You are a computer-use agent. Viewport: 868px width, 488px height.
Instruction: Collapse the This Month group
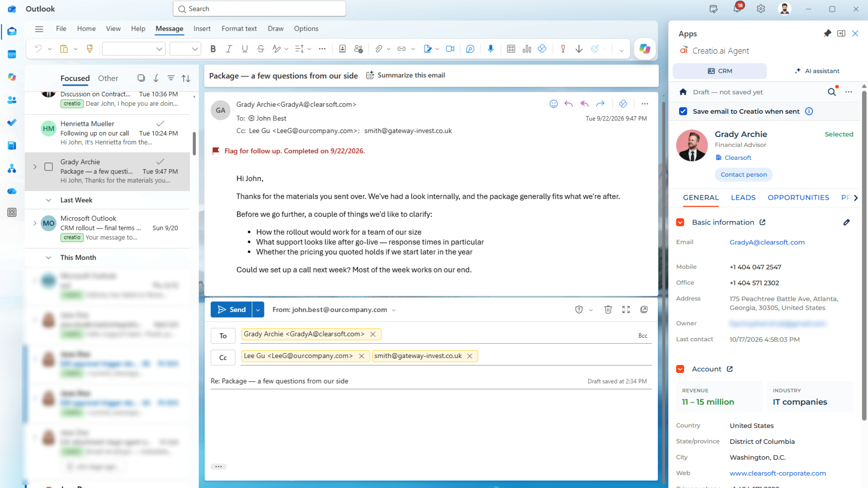click(x=49, y=257)
